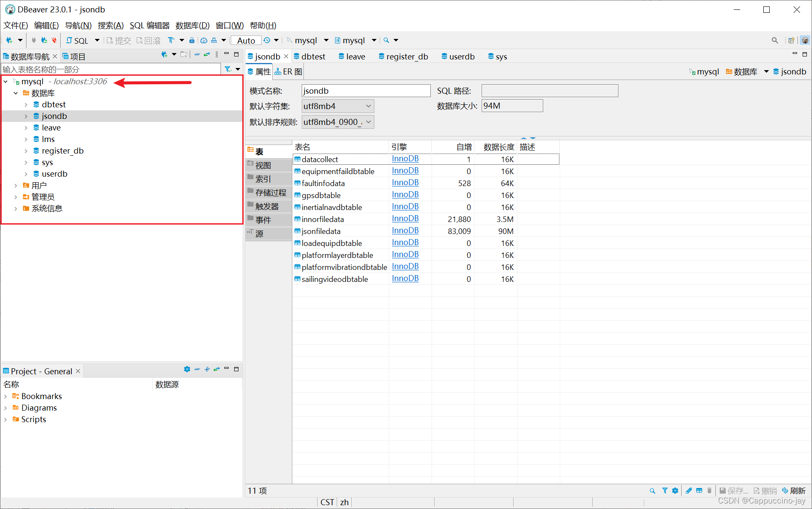
Task: Click the trash delete icon in bottom toolbar
Action: (709, 491)
